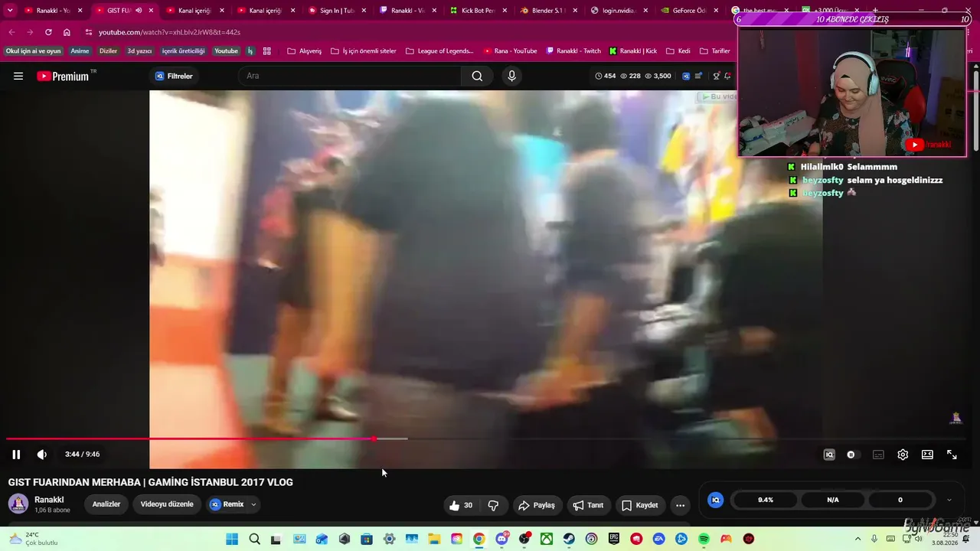Close the GIST FU tab
This screenshot has height=551, width=980.
(151, 11)
